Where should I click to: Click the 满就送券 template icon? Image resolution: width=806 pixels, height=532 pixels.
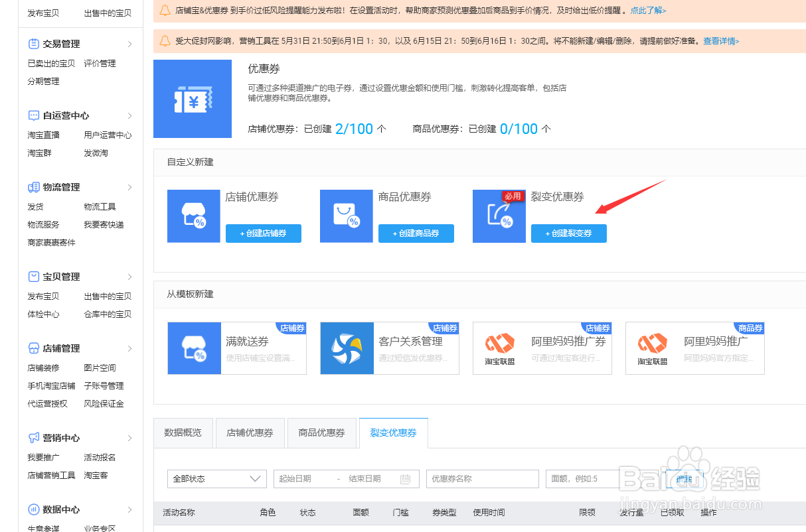[193, 348]
